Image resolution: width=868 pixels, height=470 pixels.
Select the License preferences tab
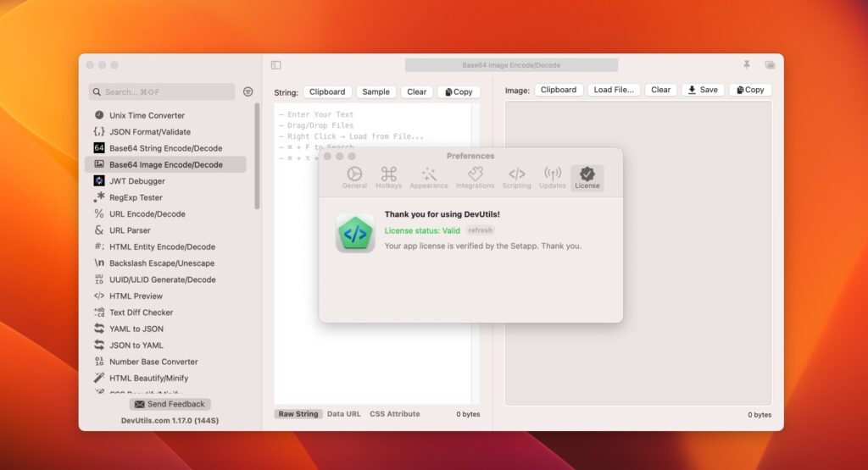(x=587, y=178)
